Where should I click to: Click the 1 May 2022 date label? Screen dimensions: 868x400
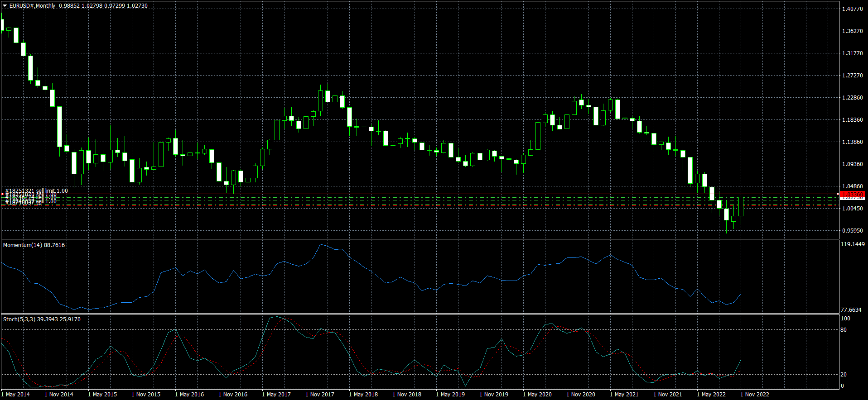pyautogui.click(x=711, y=395)
